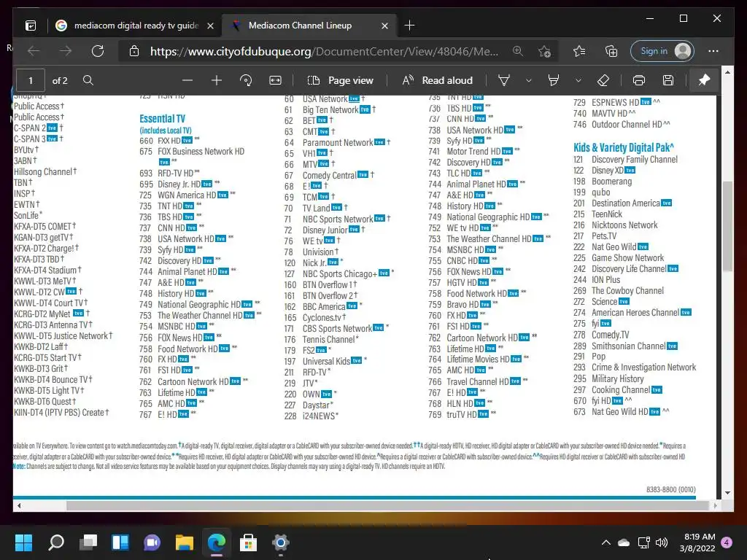This screenshot has height=560, width=747.
Task: Click the scroll down arrow
Action: pyautogui.click(x=727, y=493)
